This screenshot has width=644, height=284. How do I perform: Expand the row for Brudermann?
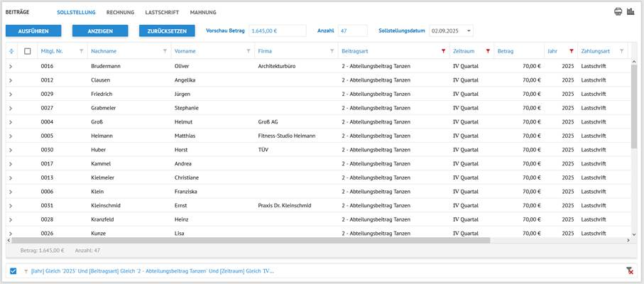(11, 66)
